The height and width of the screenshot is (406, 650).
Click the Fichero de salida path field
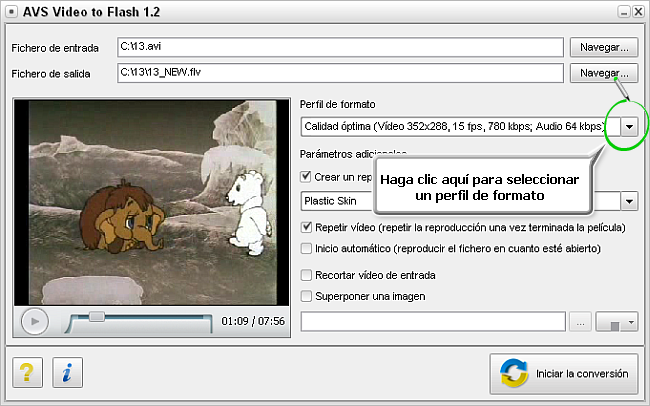340,73
